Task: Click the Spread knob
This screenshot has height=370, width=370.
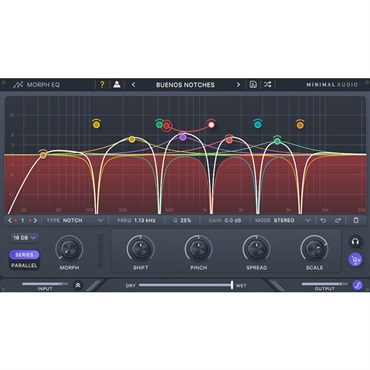Action: point(256,248)
